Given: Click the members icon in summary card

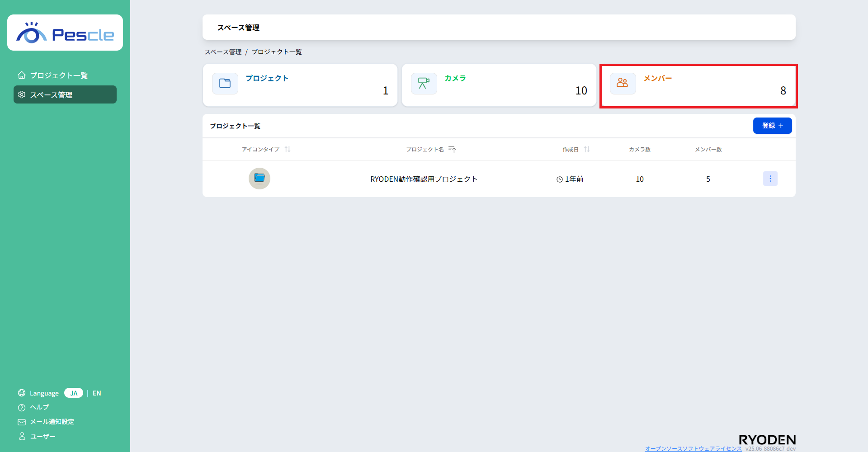Looking at the screenshot, I should (623, 84).
